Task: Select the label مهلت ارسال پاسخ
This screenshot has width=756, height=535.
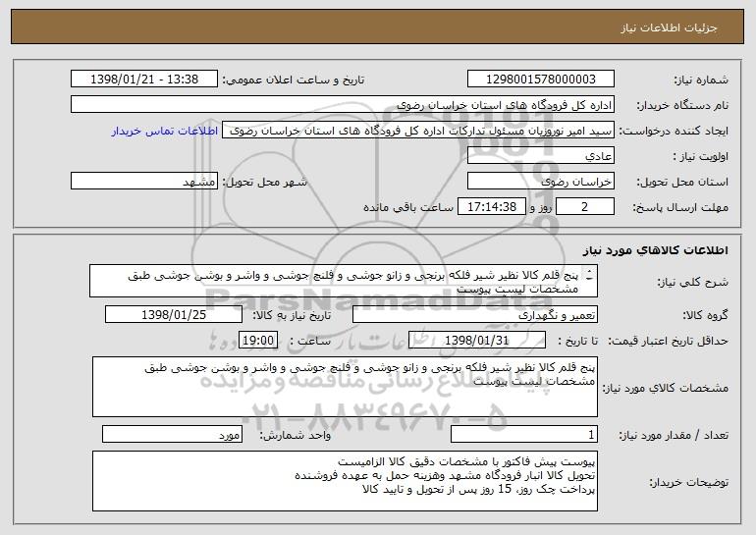Action: pos(680,208)
